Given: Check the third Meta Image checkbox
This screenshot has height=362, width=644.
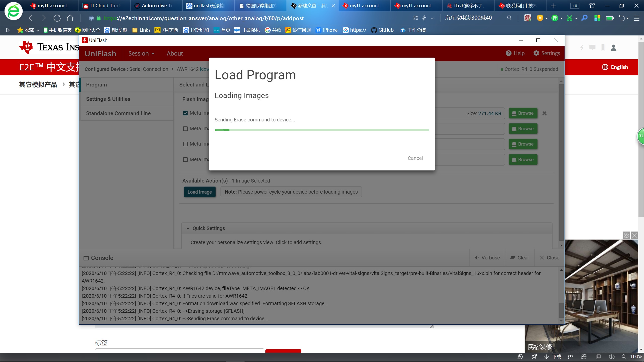Looking at the screenshot, I should pos(185,144).
